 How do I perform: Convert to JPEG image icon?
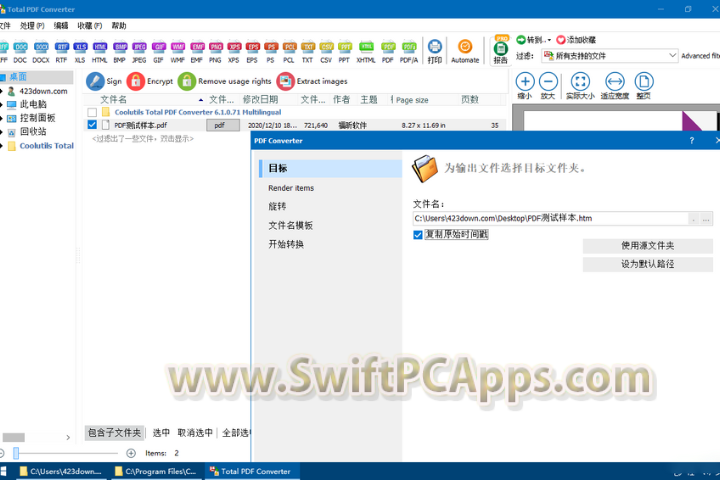pyautogui.click(x=139, y=51)
